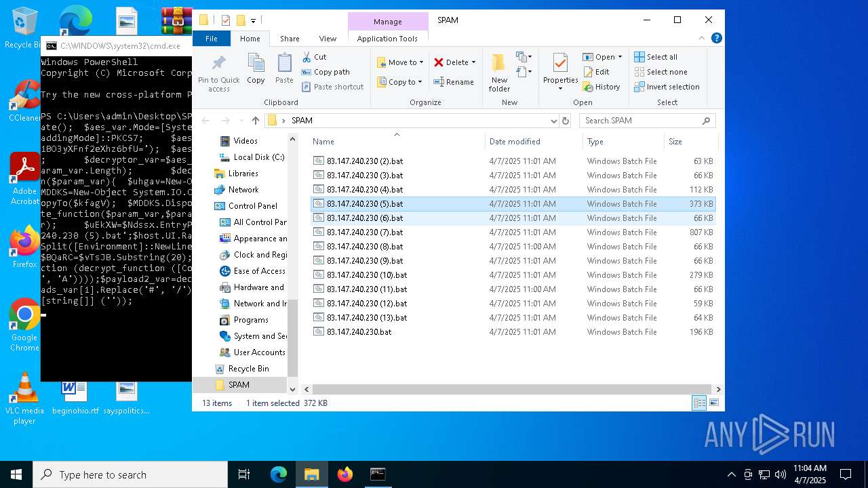Click the Paste ribbon icon
Screen dimensions: 868x488
pos(284,69)
